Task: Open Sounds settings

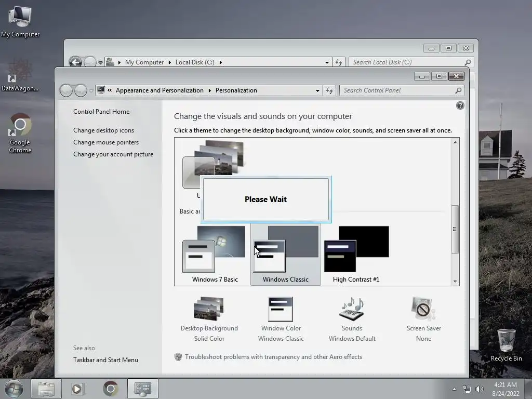Action: [352, 319]
